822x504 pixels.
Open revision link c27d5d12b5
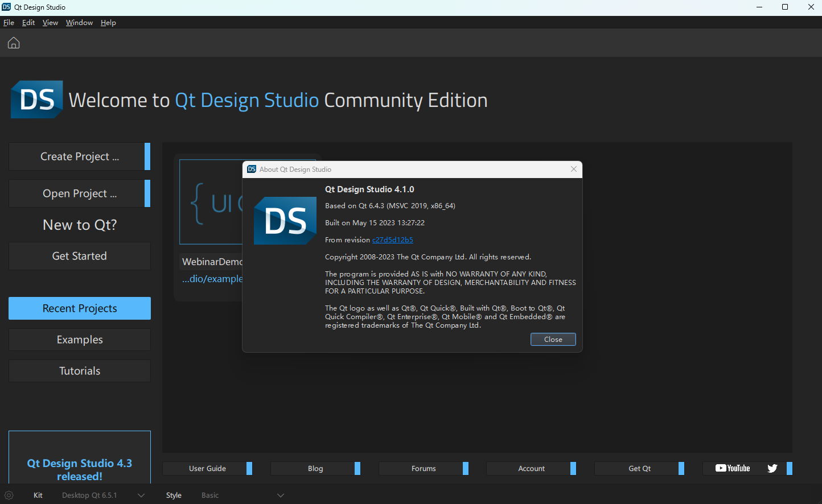pos(393,240)
